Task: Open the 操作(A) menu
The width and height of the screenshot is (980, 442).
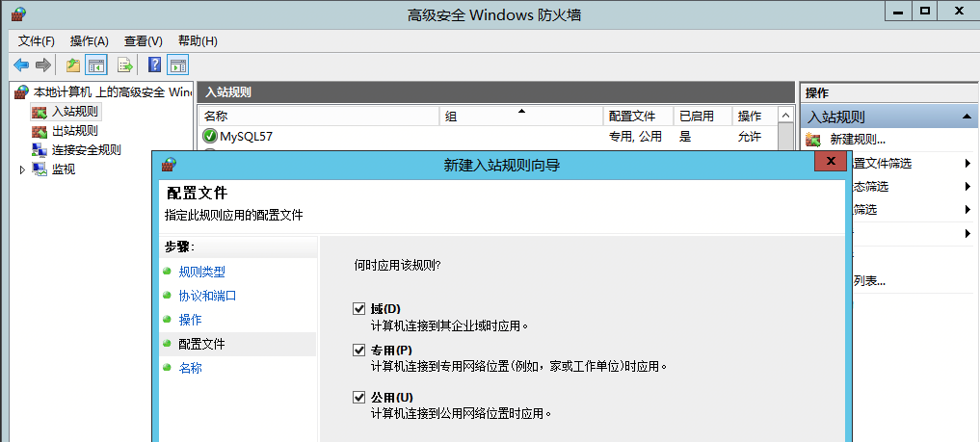Action: tap(90, 41)
